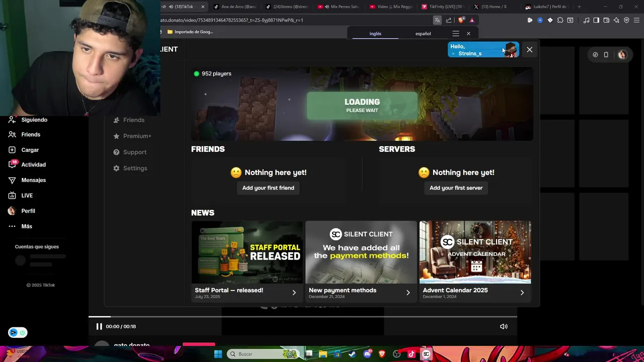Close the video overlay with the X
The image size is (644, 362).
click(x=529, y=50)
